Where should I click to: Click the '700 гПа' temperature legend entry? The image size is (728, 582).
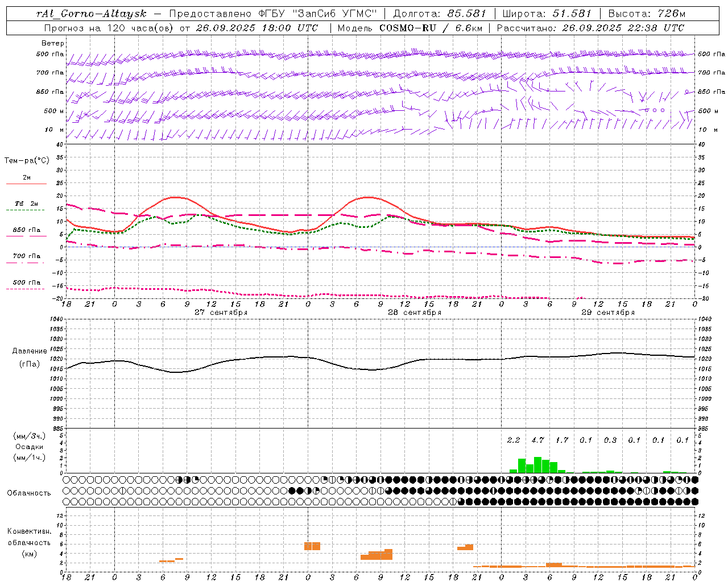point(26,256)
